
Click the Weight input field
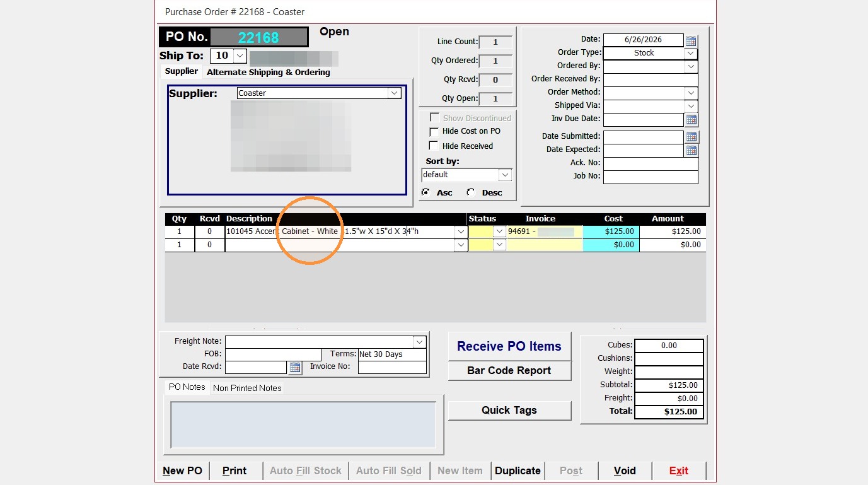tap(669, 372)
